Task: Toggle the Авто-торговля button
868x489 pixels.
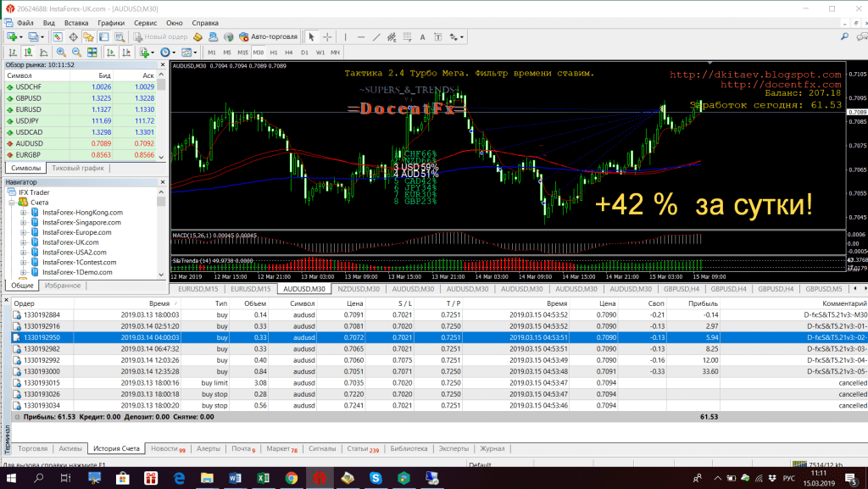Action: 269,37
